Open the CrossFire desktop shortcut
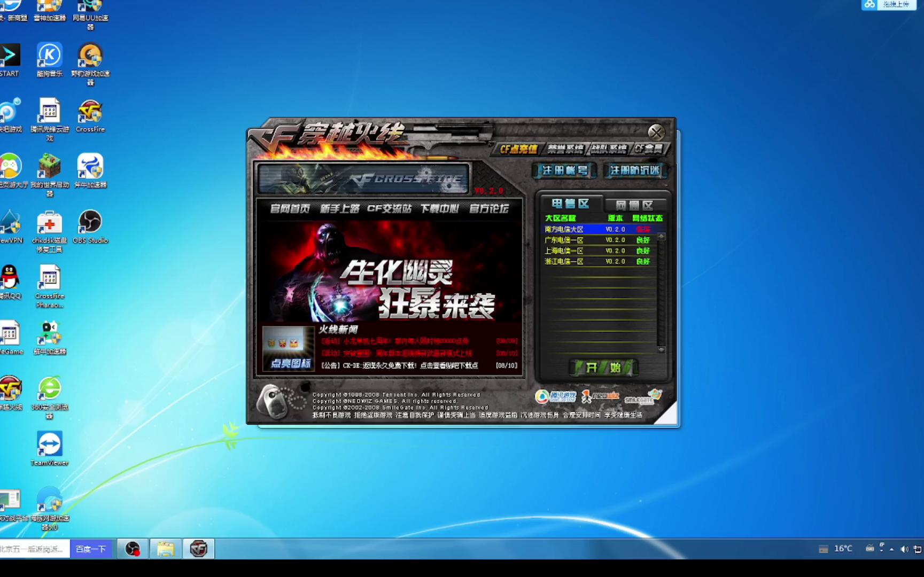This screenshot has height=577, width=924. pos(90,116)
